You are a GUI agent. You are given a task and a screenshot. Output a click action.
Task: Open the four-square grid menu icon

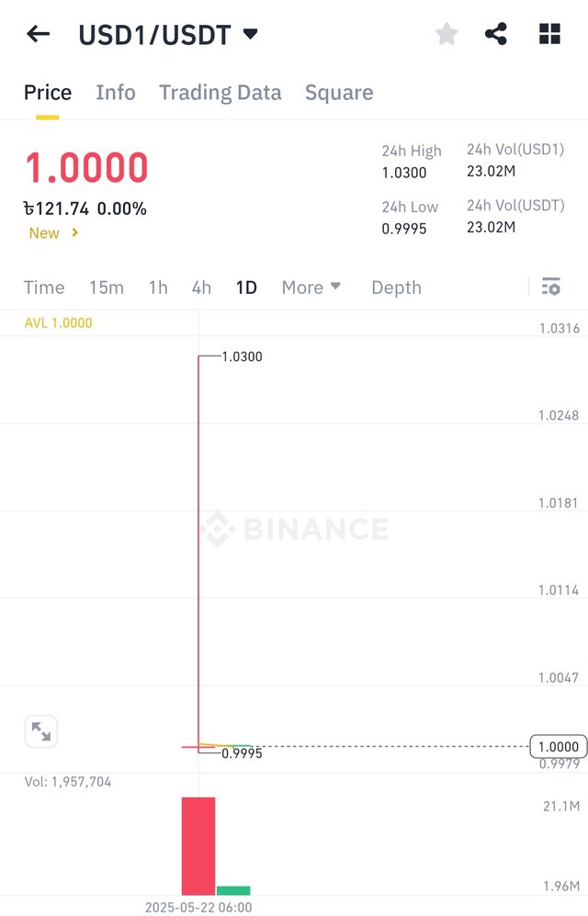point(549,34)
